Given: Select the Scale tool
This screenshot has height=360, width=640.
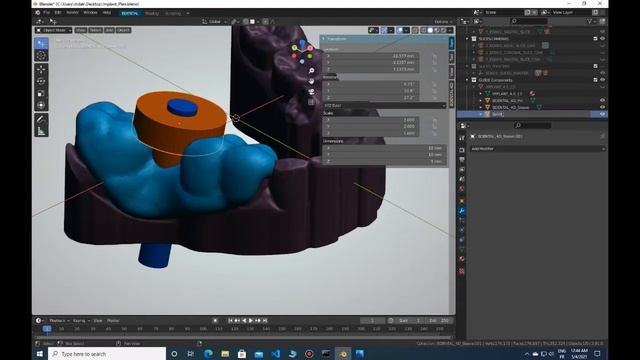Looking at the screenshot, I should tap(41, 93).
